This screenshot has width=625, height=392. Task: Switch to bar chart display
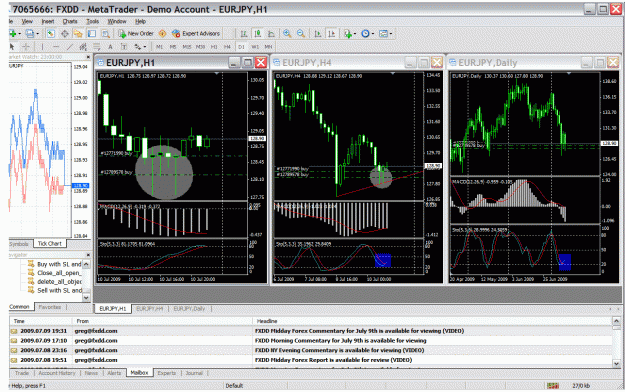click(244, 34)
